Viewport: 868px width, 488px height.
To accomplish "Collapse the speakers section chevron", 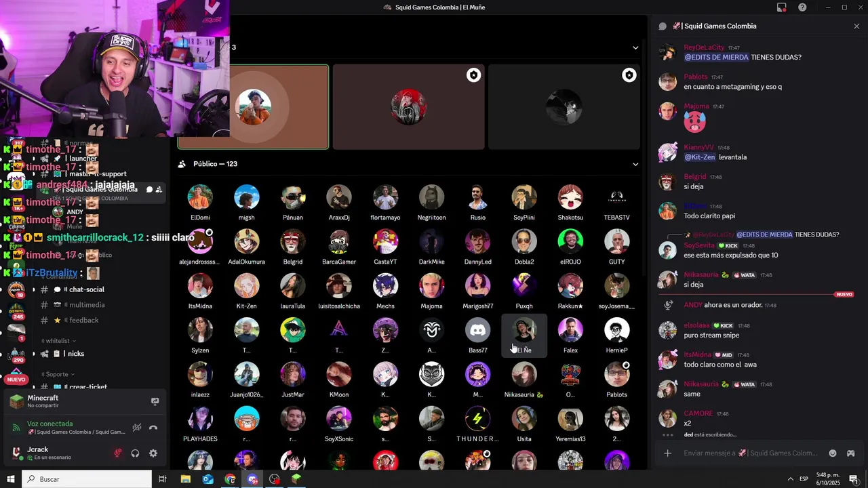I will coord(635,47).
